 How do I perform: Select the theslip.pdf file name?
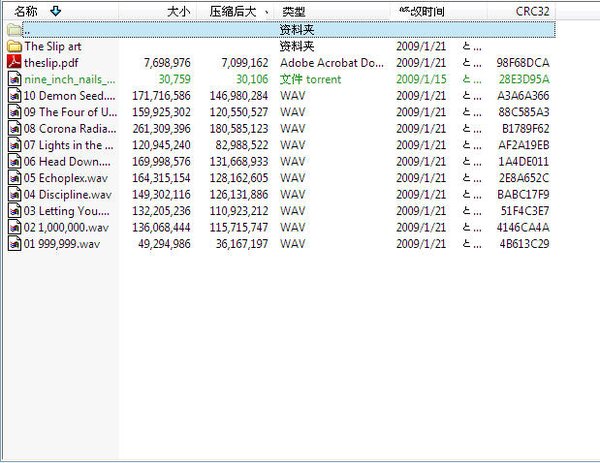51,63
